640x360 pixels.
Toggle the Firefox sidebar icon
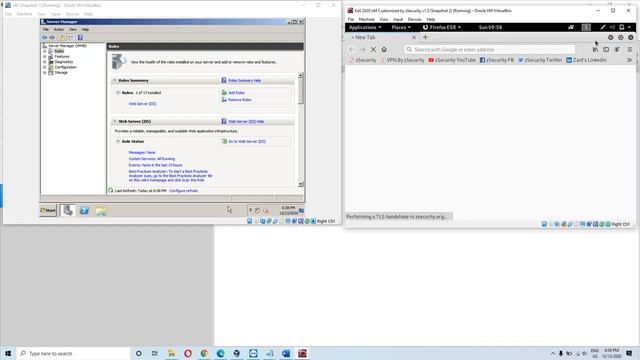tap(606, 49)
